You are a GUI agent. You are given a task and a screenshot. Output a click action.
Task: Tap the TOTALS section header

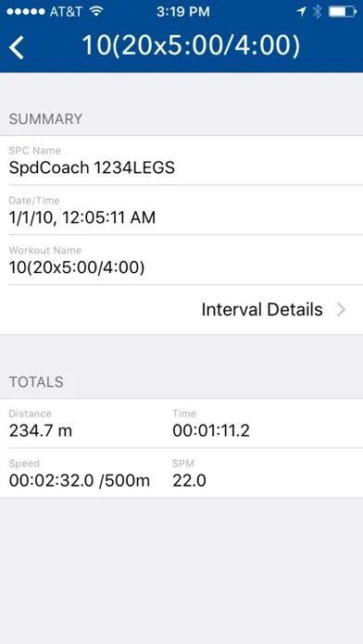click(36, 382)
